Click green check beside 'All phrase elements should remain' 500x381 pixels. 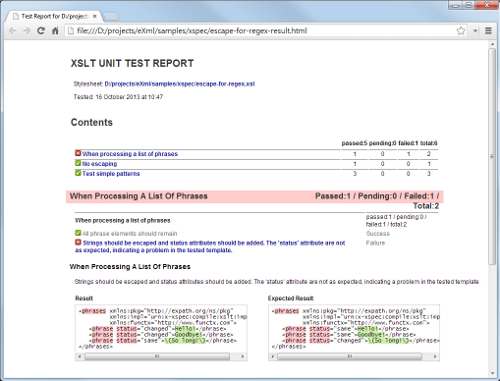(x=78, y=233)
